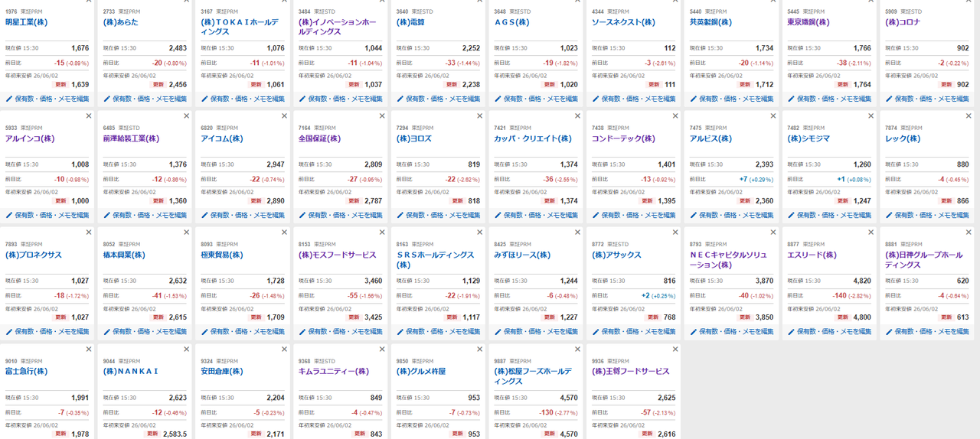The width and height of the screenshot is (980, 439).
Task: Click the pencil icon on アサックス card
Action: coord(596,332)
